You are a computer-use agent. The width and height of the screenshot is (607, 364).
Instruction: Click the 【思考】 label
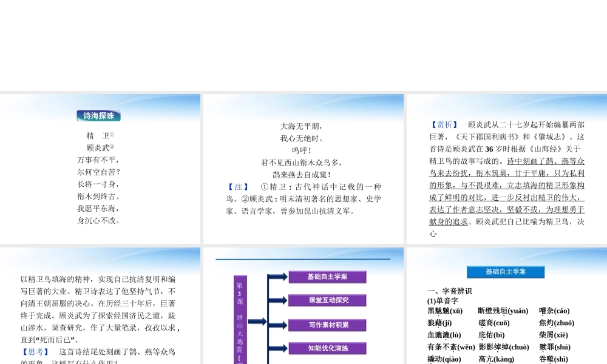(35, 352)
